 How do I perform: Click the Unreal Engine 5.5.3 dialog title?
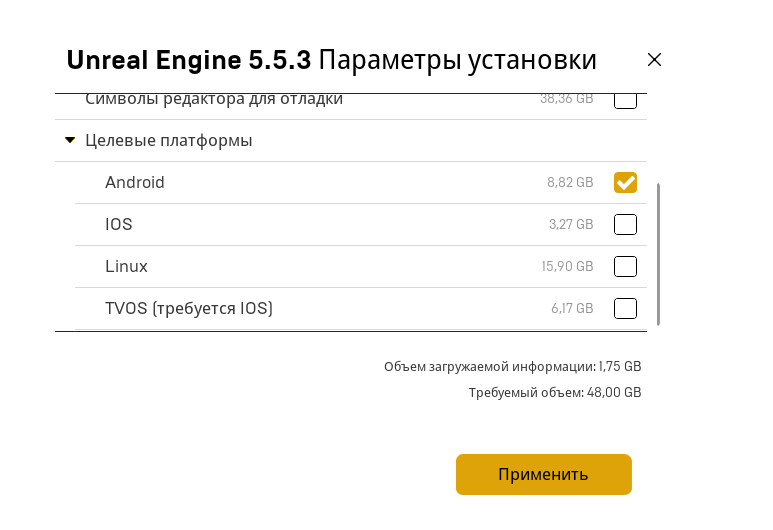click(x=331, y=60)
